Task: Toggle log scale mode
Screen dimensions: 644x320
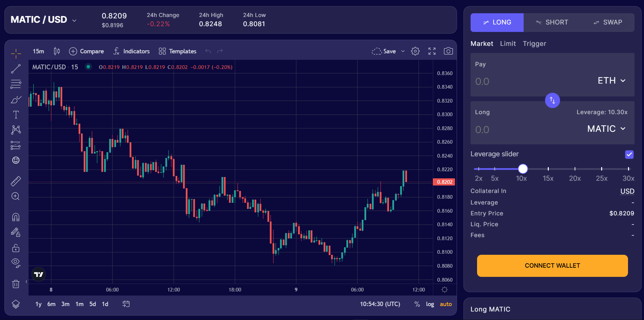Action: point(430,304)
